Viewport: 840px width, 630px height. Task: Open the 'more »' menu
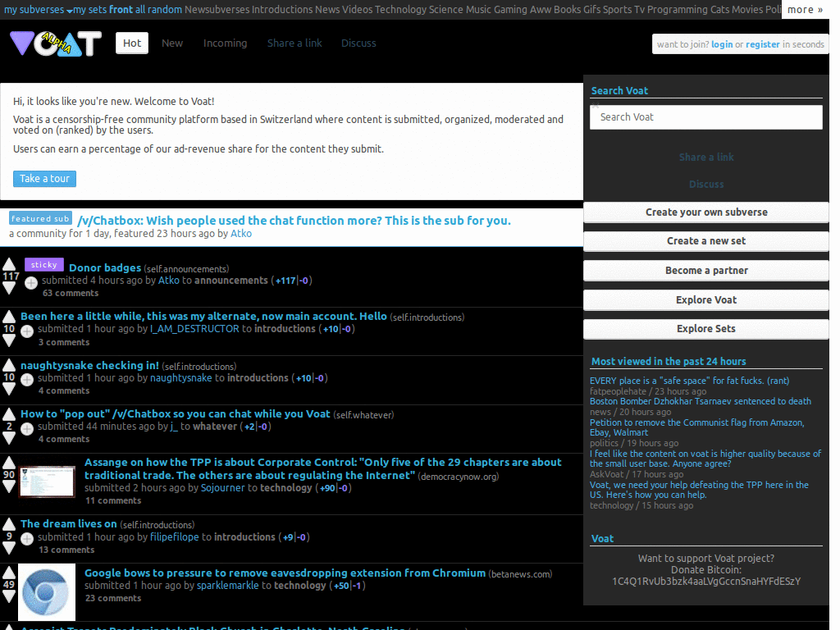(x=805, y=10)
